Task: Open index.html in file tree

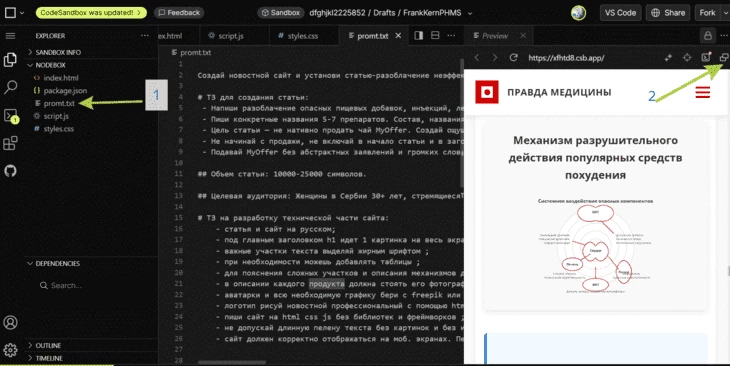Action: point(61,78)
